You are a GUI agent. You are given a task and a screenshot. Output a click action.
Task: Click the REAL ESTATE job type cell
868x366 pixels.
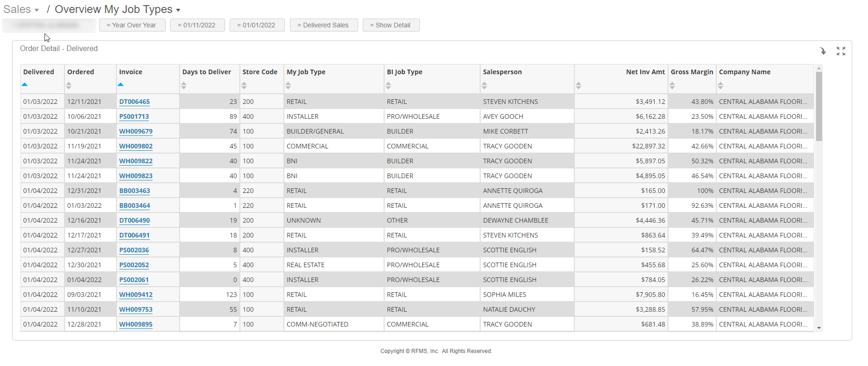[334, 265]
